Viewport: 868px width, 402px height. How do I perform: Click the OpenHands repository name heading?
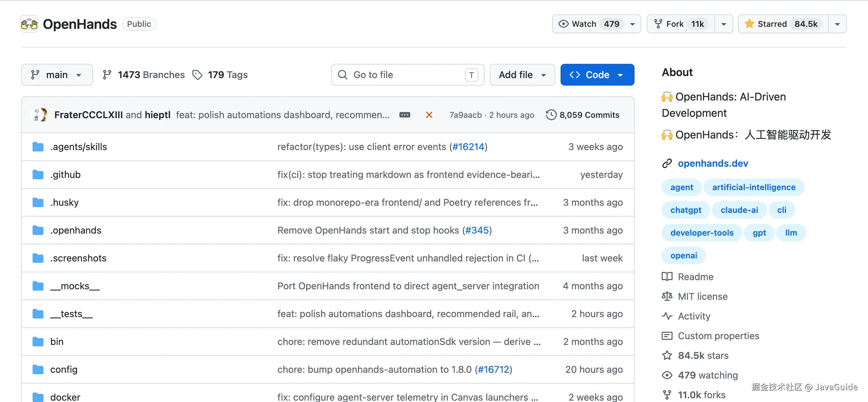80,24
